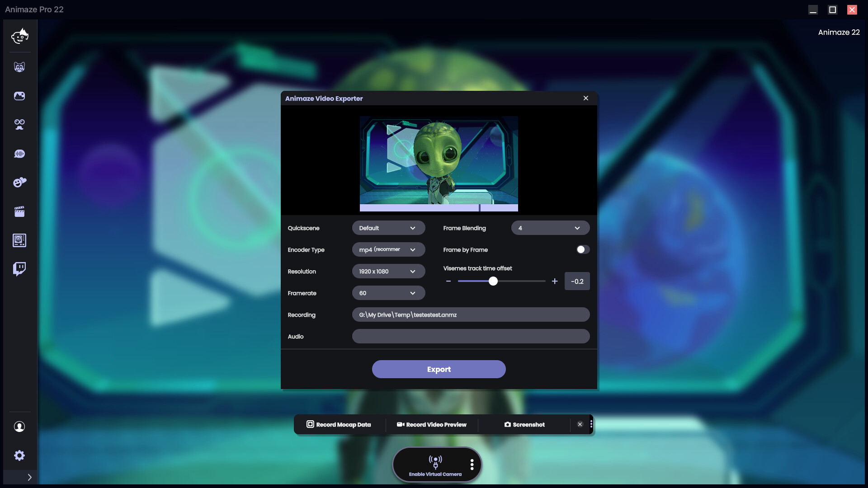Open account profile settings
868x488 pixels.
pyautogui.click(x=19, y=427)
